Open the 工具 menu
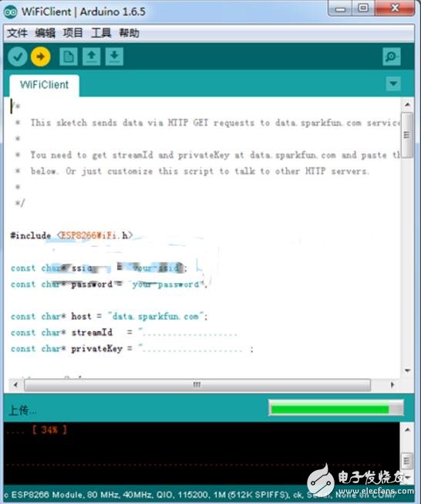This screenshot has height=504, width=421. pyautogui.click(x=101, y=32)
